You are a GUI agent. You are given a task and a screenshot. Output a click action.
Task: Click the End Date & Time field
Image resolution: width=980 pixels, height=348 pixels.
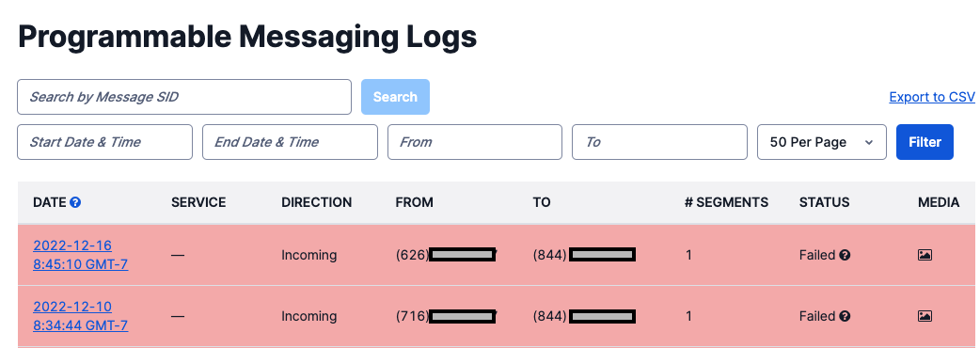(290, 142)
